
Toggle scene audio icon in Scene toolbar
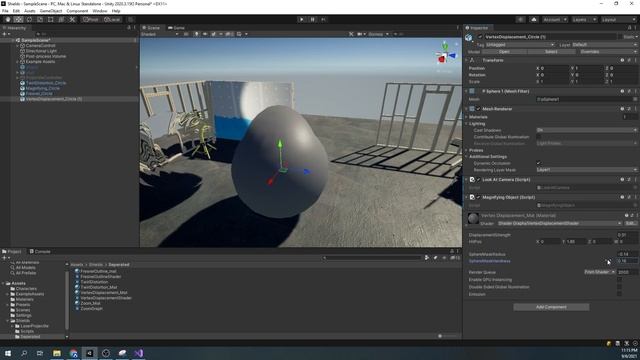pos(205,34)
